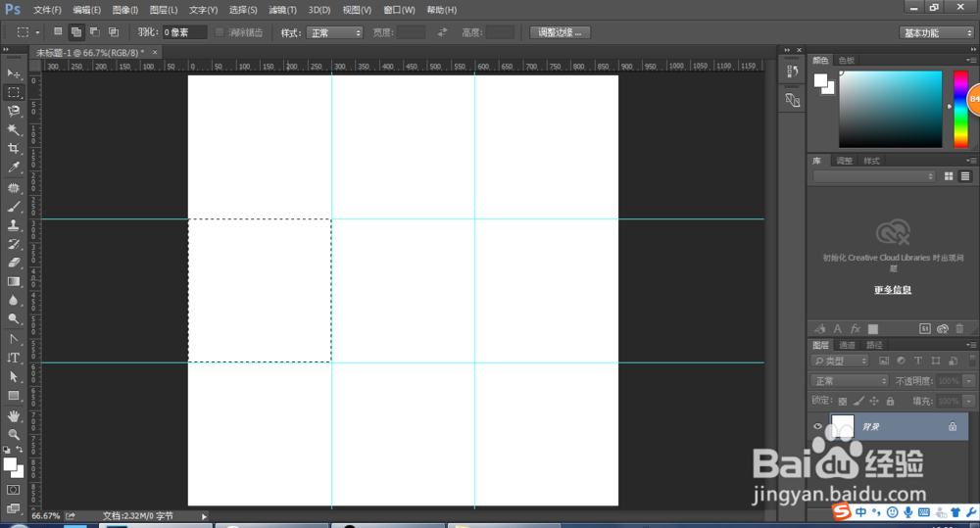Screen dimensions: 980x528
Task: Switch to the Channels tab
Action: 847,345
